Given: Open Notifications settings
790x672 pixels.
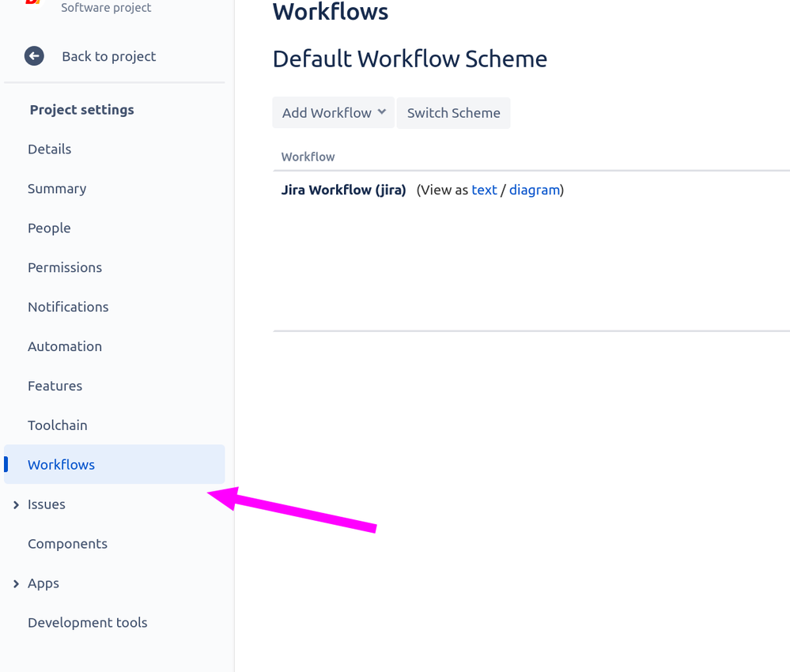Looking at the screenshot, I should (x=68, y=308).
